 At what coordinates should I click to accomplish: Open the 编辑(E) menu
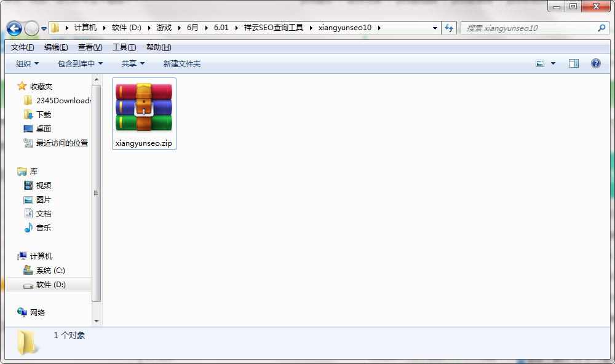[56, 47]
